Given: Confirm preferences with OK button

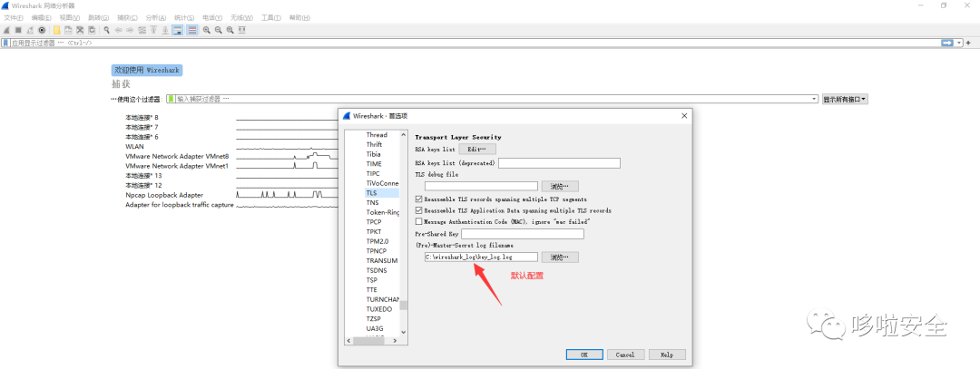Looking at the screenshot, I should pyautogui.click(x=584, y=354).
